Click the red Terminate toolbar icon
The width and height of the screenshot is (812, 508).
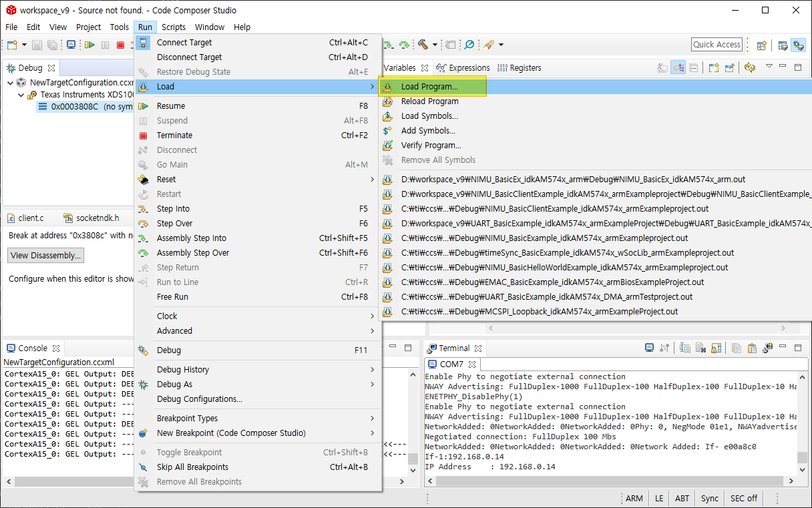tap(121, 45)
